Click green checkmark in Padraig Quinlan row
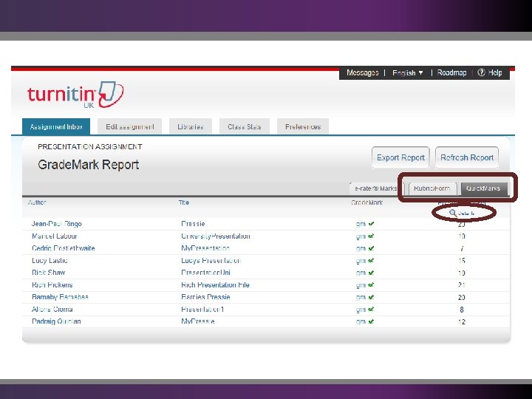This screenshot has width=532, height=399. [x=371, y=321]
